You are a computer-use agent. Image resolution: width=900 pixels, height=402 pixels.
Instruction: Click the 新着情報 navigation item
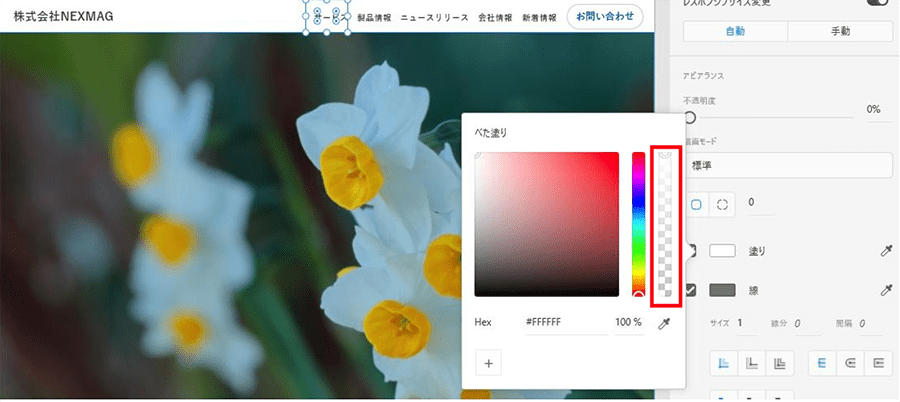pyautogui.click(x=539, y=18)
